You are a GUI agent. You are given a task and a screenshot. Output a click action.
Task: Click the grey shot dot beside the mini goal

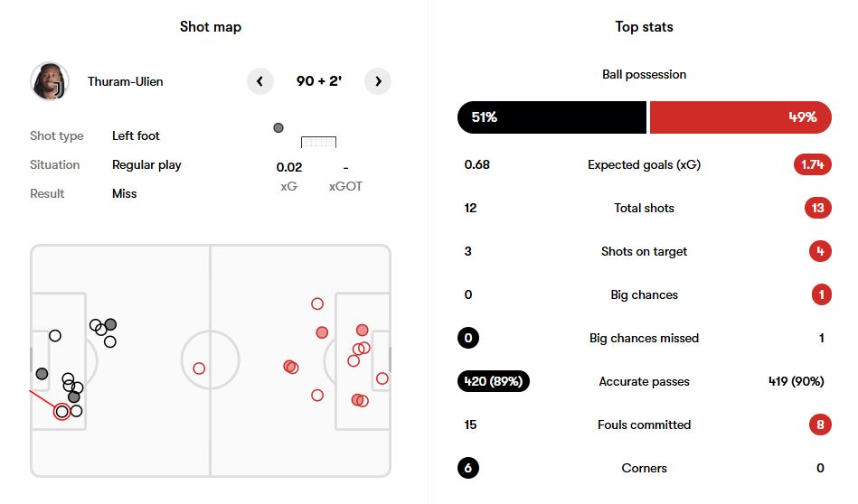pyautogui.click(x=278, y=128)
